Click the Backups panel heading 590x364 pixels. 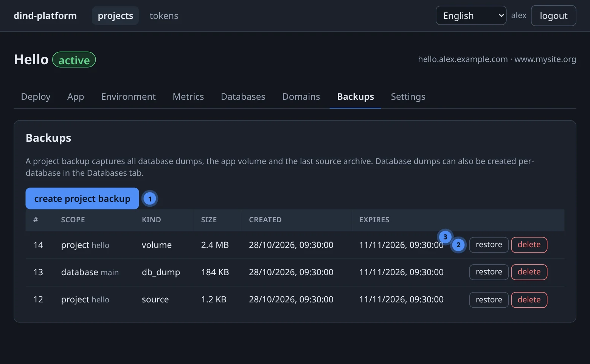click(x=48, y=138)
